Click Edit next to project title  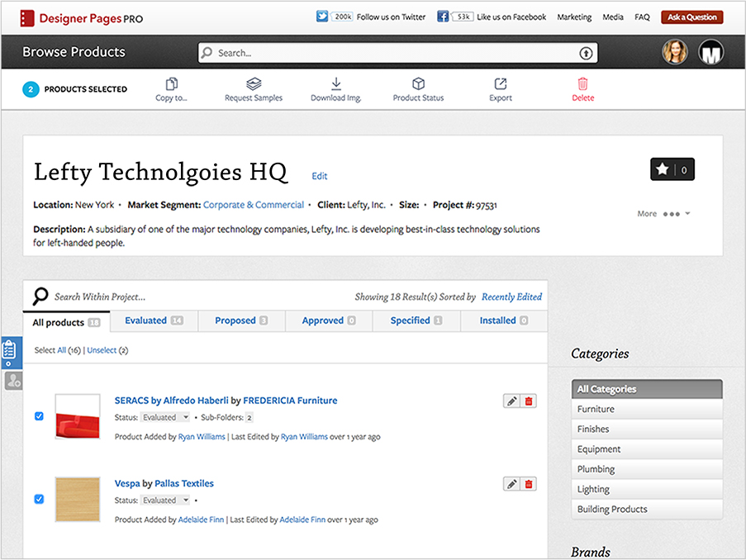click(319, 176)
